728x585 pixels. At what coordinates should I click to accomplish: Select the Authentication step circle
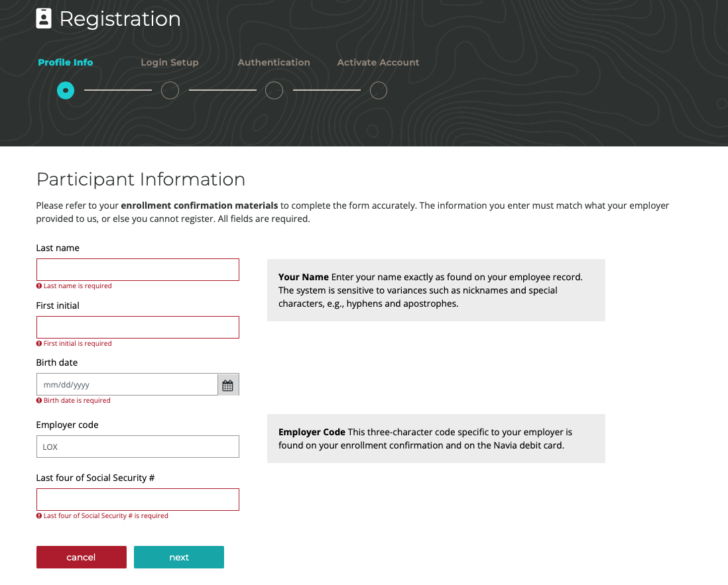click(274, 90)
